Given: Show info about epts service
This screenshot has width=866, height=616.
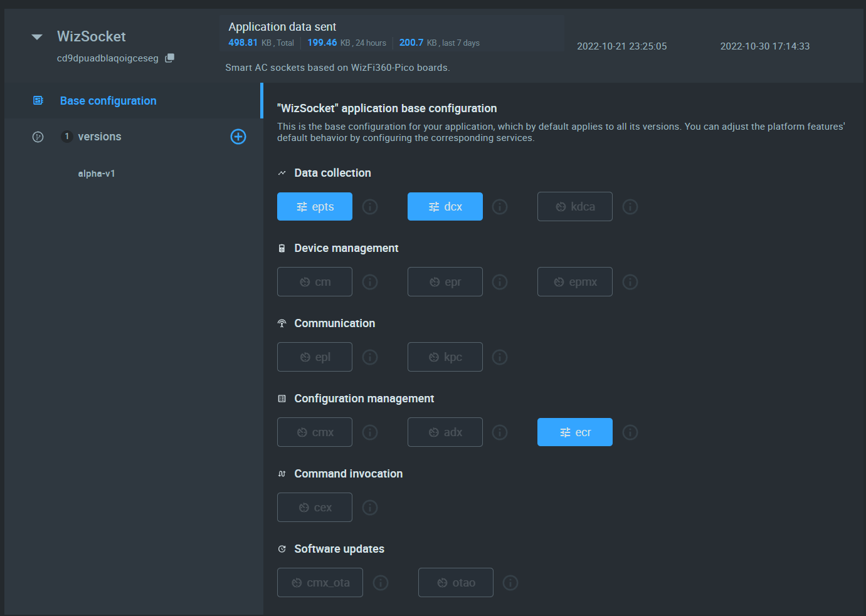Looking at the screenshot, I should (x=370, y=207).
